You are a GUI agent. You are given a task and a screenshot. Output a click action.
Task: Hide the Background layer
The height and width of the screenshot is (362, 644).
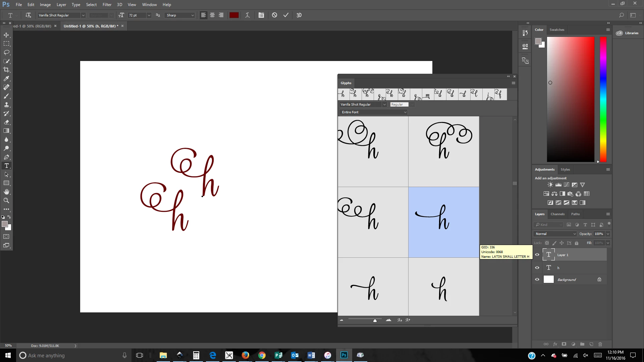[537, 280]
